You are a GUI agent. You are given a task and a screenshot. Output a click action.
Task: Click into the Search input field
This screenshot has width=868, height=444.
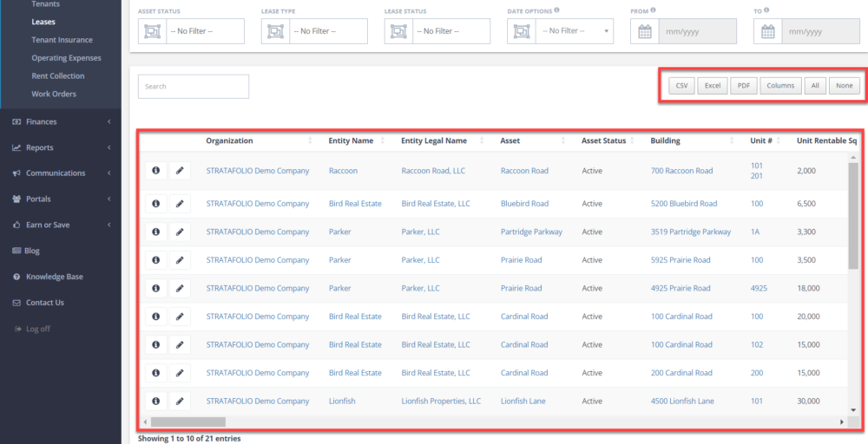pos(194,87)
